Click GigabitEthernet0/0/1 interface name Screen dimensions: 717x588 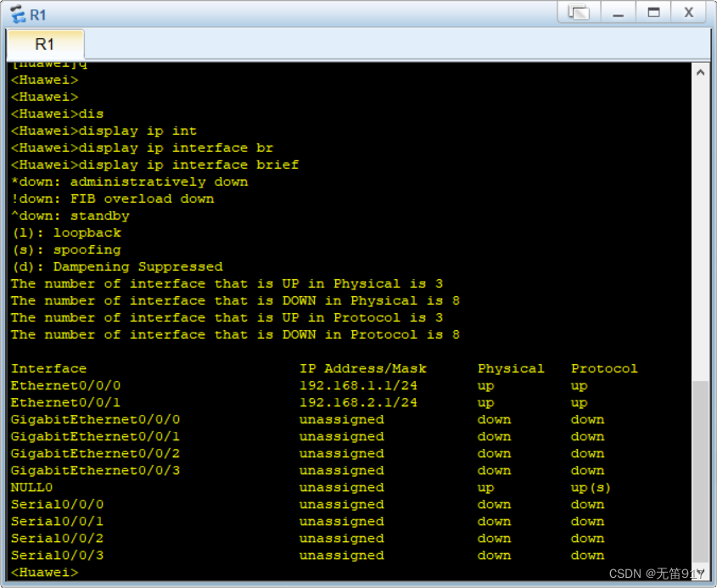(x=95, y=437)
